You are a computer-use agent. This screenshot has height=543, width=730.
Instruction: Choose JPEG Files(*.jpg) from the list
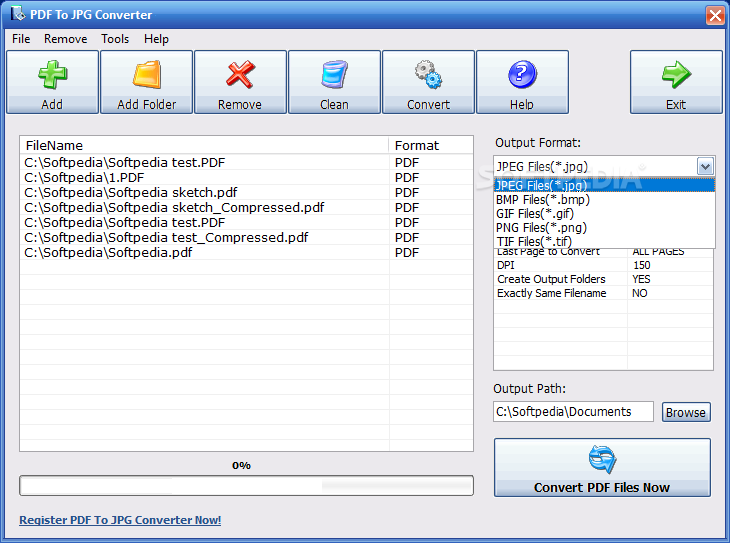[x=604, y=185]
